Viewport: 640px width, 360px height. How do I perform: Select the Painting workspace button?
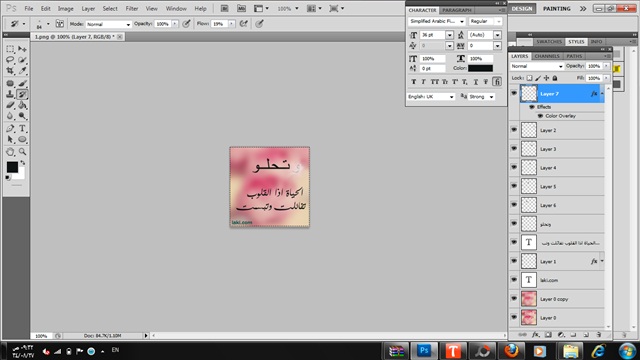pos(557,8)
